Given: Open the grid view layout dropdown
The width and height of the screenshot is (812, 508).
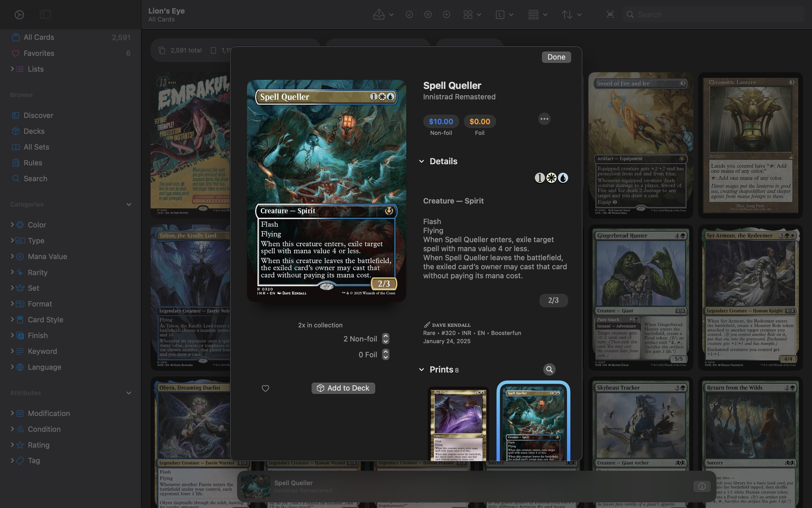Looking at the screenshot, I should [472, 14].
